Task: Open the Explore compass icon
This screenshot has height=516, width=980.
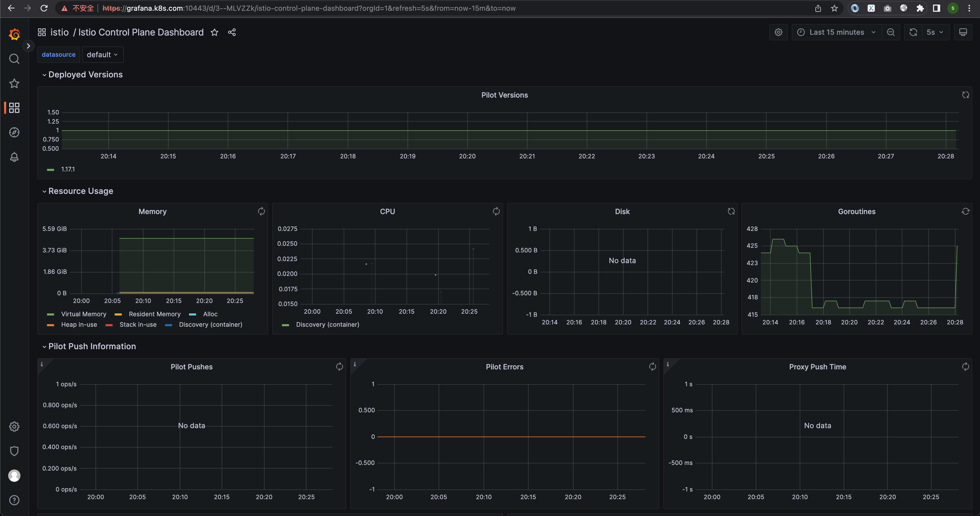Action: (x=15, y=132)
